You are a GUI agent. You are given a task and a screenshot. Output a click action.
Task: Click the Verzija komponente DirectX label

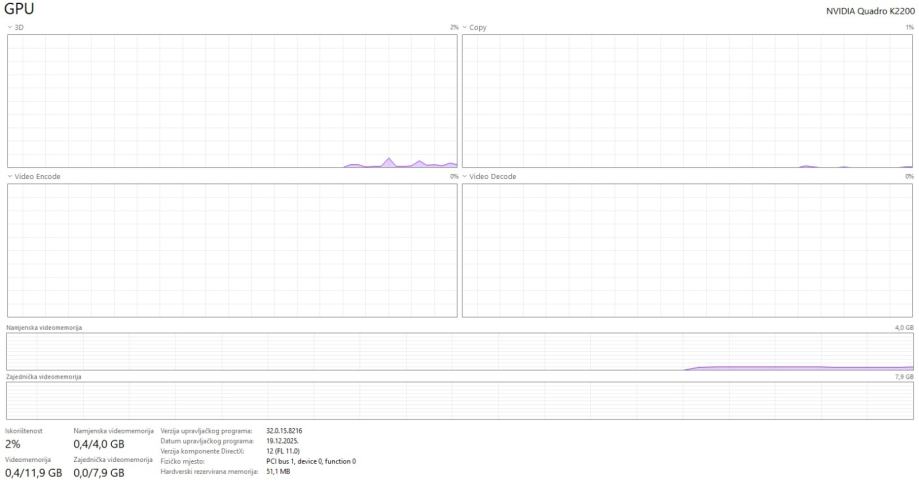(202, 451)
